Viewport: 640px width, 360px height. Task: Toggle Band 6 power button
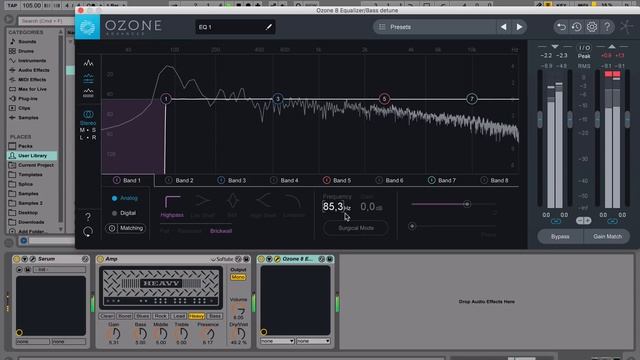click(x=379, y=180)
